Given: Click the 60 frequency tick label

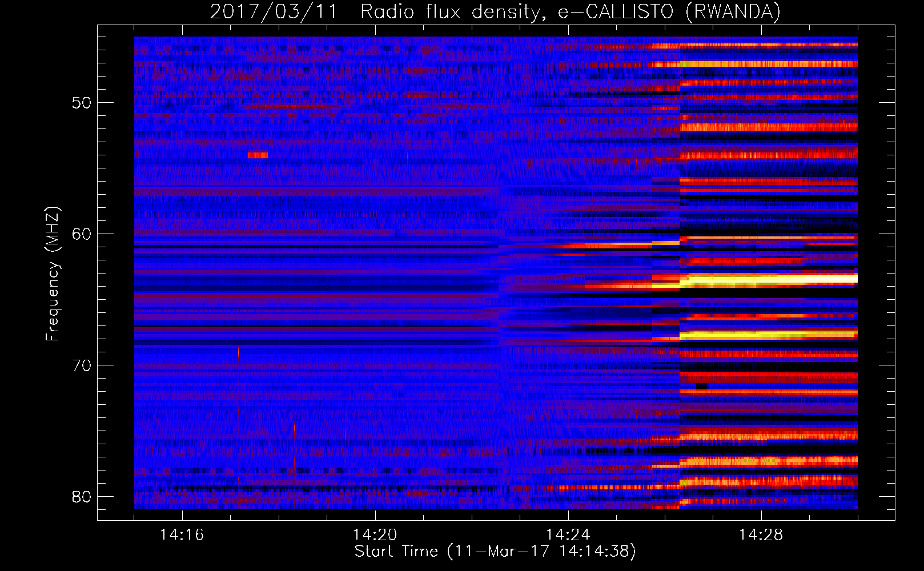Looking at the screenshot, I should click(x=82, y=234).
